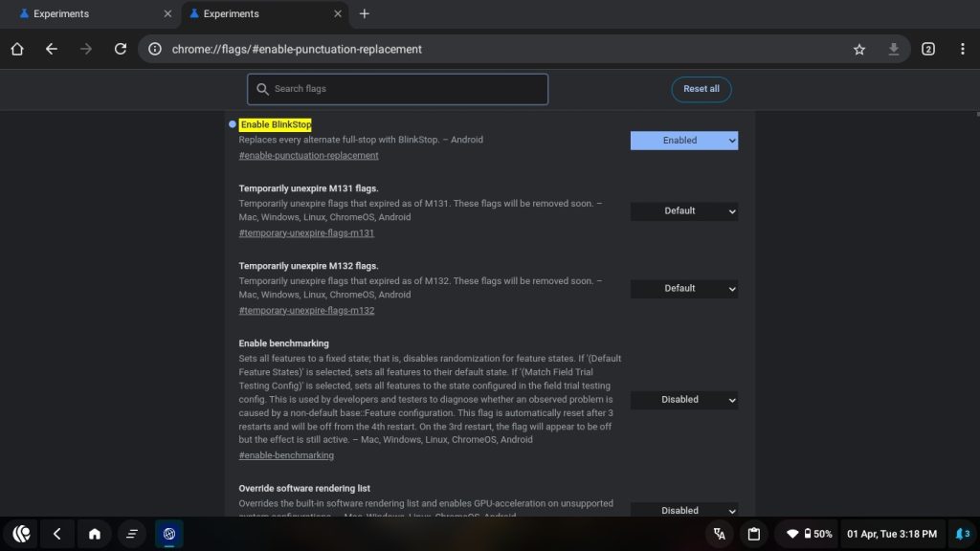The image size is (980, 551).
Task: Expand the M132 flags Default dropdown
Action: (683, 289)
